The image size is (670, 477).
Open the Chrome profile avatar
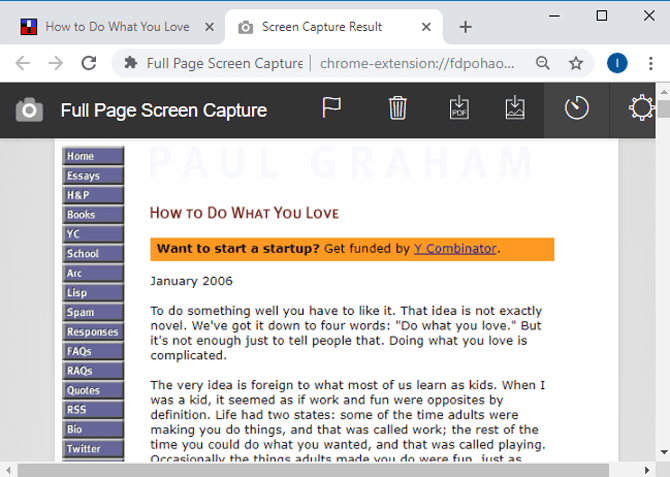point(617,63)
